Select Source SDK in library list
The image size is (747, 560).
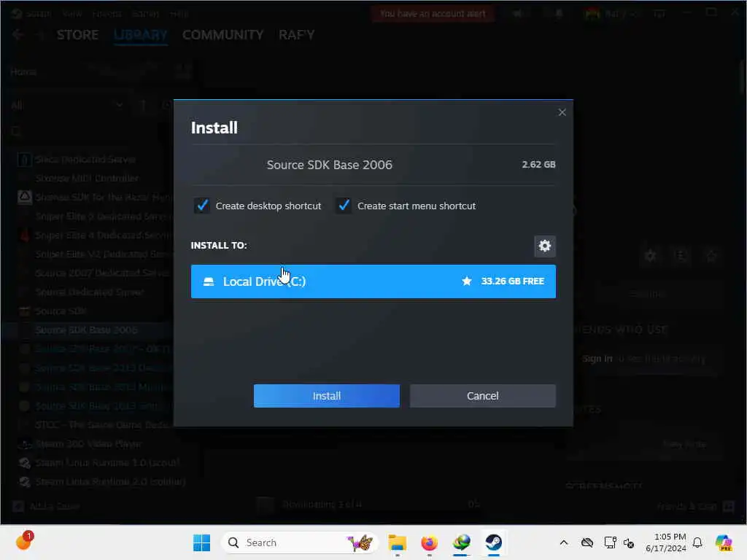(x=61, y=311)
